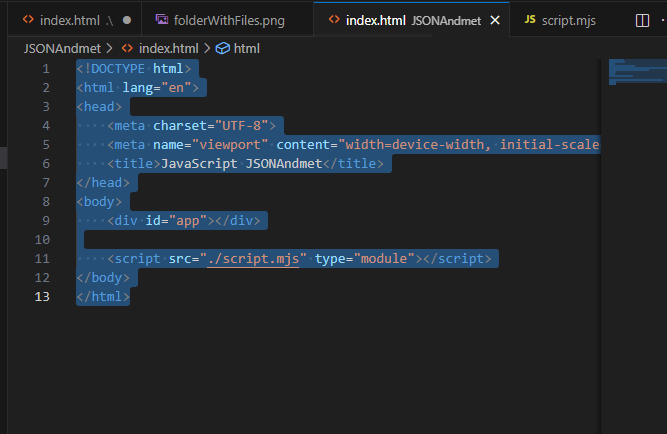Open the script.mjs tab
Screen dimensions: 667x434
[x=567, y=20]
